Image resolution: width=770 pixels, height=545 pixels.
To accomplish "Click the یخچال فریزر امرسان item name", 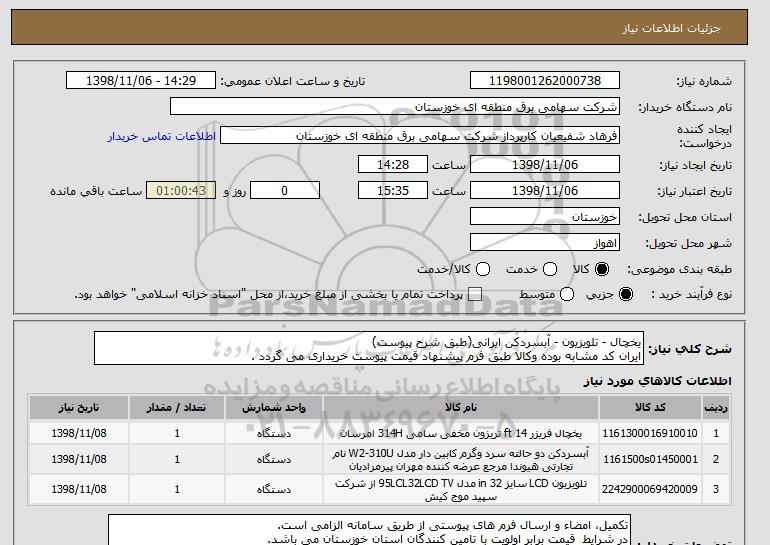I will coord(461,434).
